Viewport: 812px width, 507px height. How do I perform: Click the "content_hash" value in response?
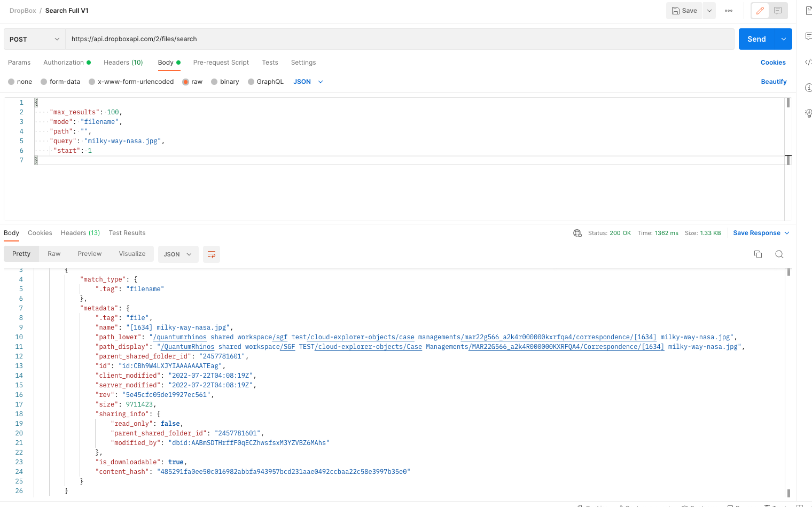pos(284,472)
